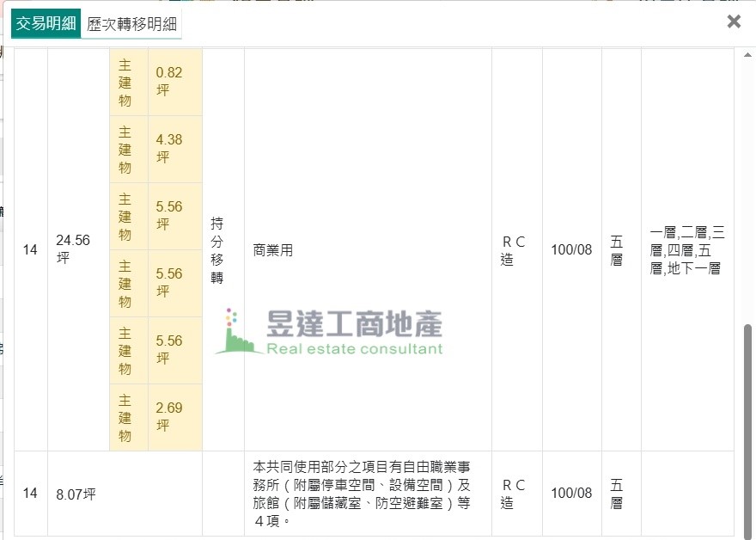Close the transaction detail dialog
Viewport: 756px width, 540px height.
[x=733, y=22]
